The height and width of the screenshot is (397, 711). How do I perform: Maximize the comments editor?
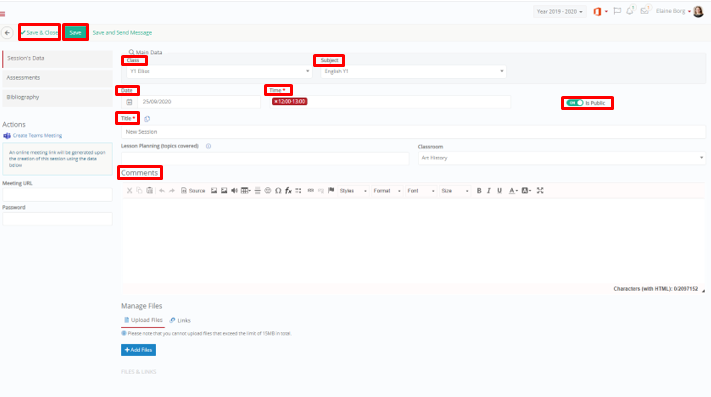540,191
